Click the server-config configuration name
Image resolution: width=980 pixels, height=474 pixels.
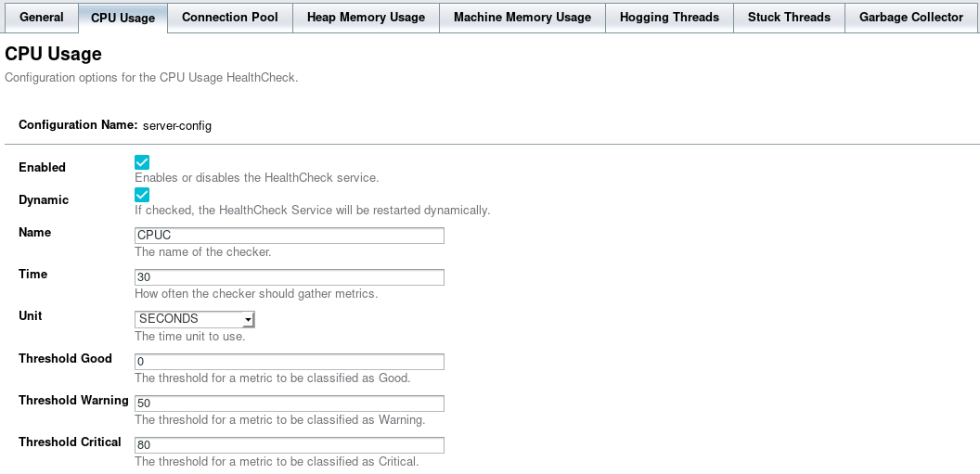coord(177,126)
